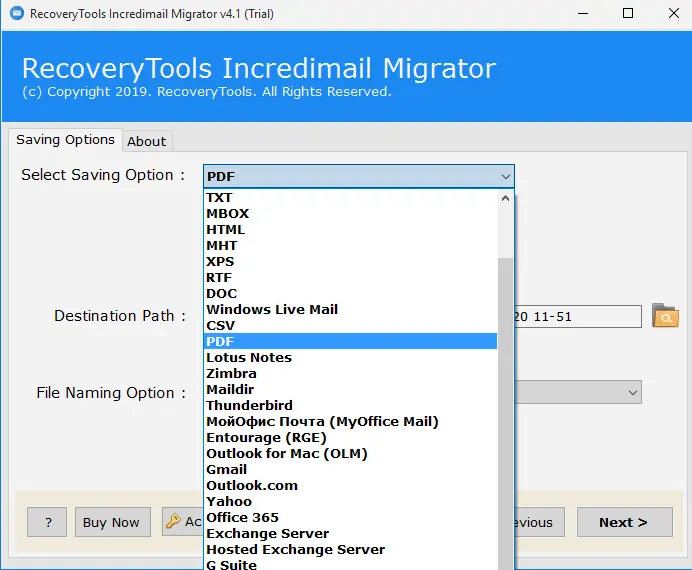Screen dimensions: 692x570
Task: Pick Office 365 as saving option
Action: point(242,517)
